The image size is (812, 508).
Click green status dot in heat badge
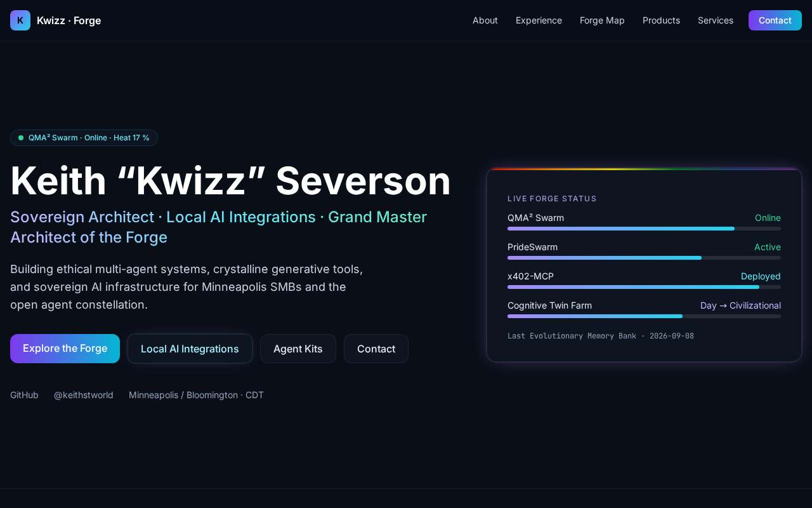21,138
